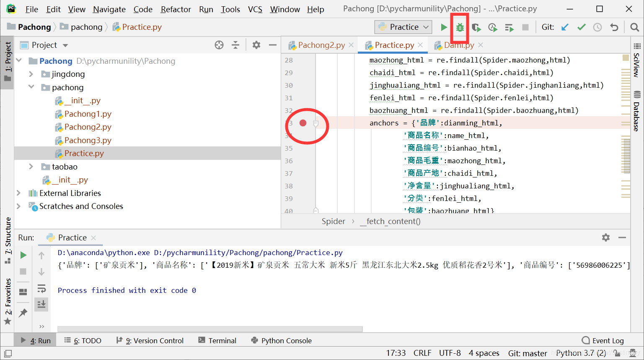This screenshot has height=360, width=644.
Task: Collapse the pachong folder
Action: [31, 87]
